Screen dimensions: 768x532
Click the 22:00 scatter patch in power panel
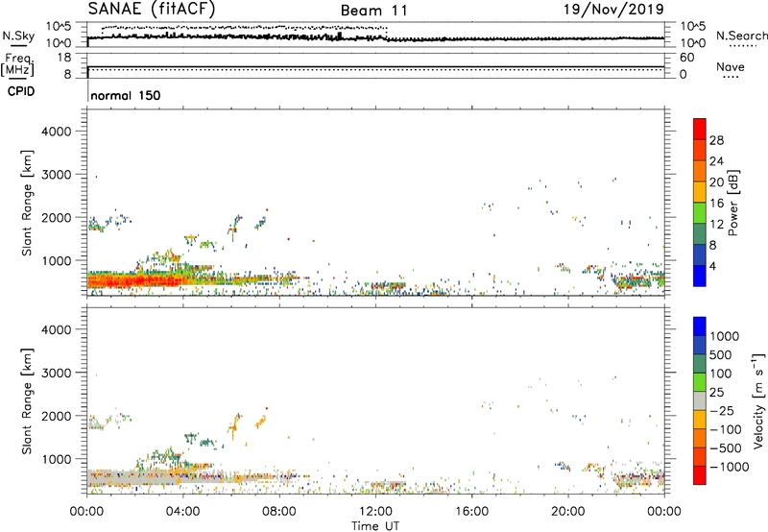point(634,281)
